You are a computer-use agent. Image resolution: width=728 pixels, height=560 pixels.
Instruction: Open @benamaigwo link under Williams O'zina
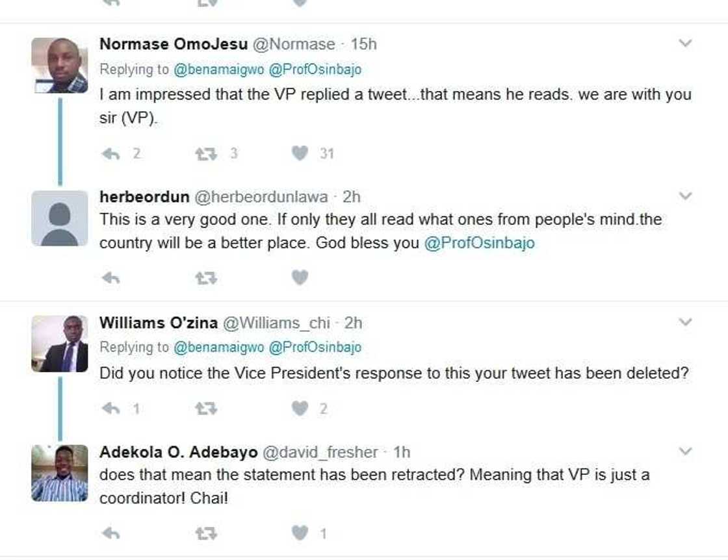[218, 347]
